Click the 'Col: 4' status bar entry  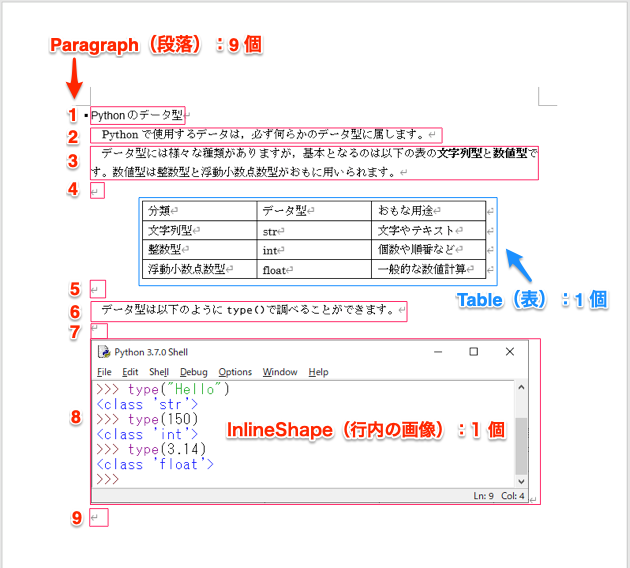click(512, 496)
